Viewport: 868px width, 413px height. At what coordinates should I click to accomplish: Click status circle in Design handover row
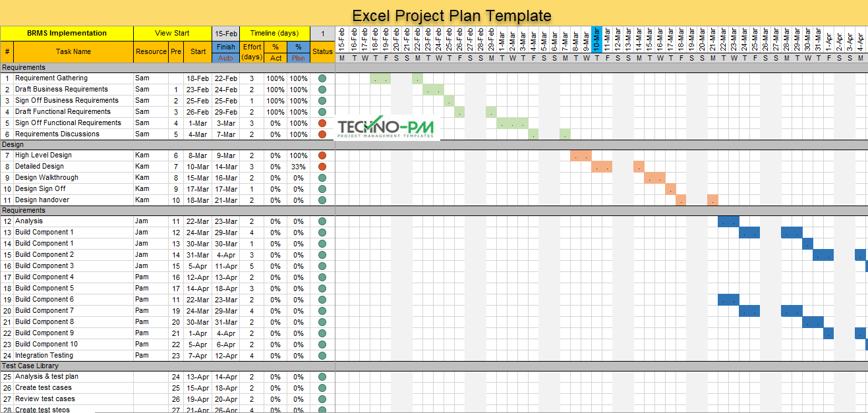tap(322, 200)
